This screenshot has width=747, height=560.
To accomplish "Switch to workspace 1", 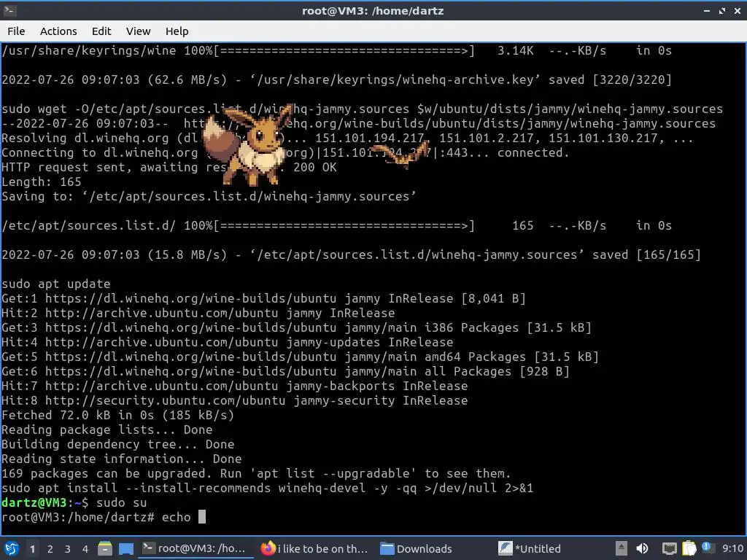I will pos(32,549).
